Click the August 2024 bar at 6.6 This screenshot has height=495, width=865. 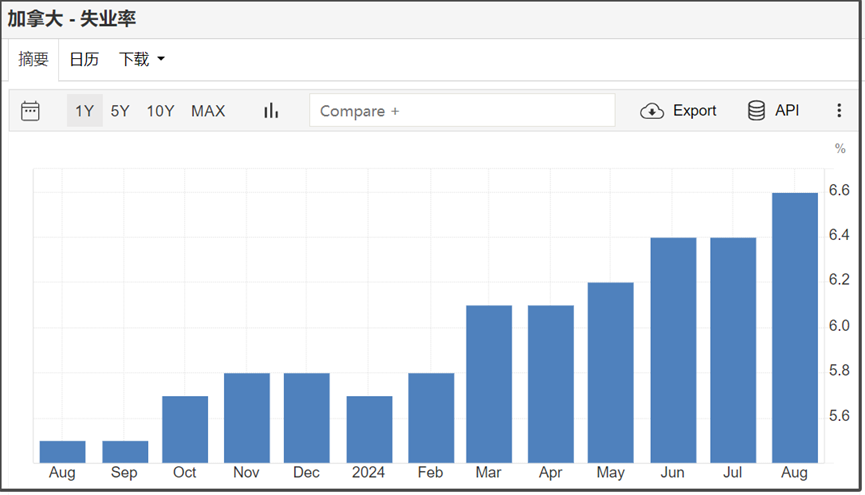click(794, 328)
